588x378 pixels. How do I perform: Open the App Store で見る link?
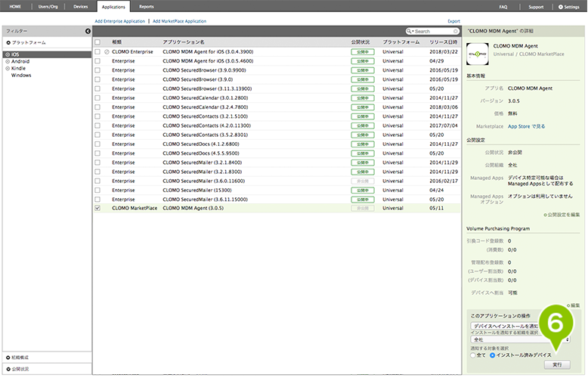[x=527, y=126]
